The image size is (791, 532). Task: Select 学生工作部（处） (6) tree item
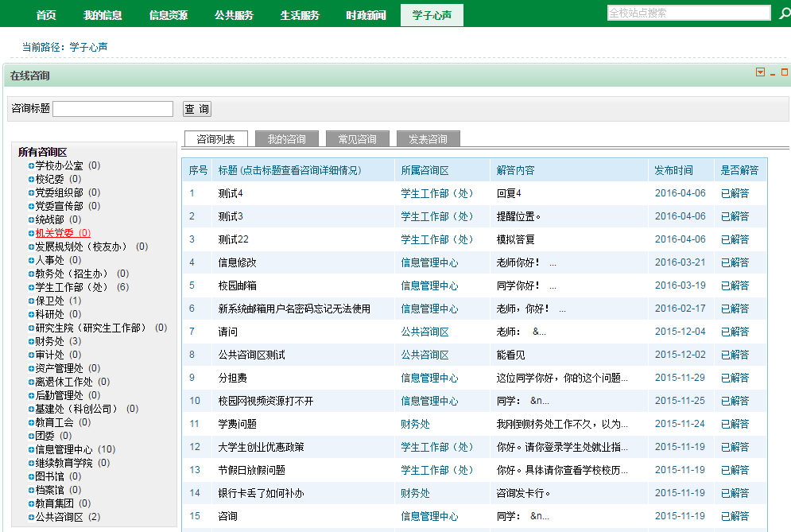[x=82, y=287]
